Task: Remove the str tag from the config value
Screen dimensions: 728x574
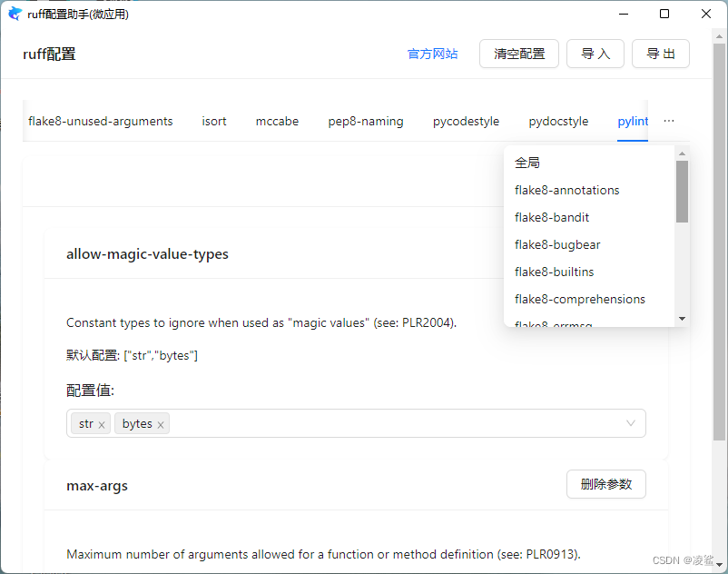Action: point(102,425)
